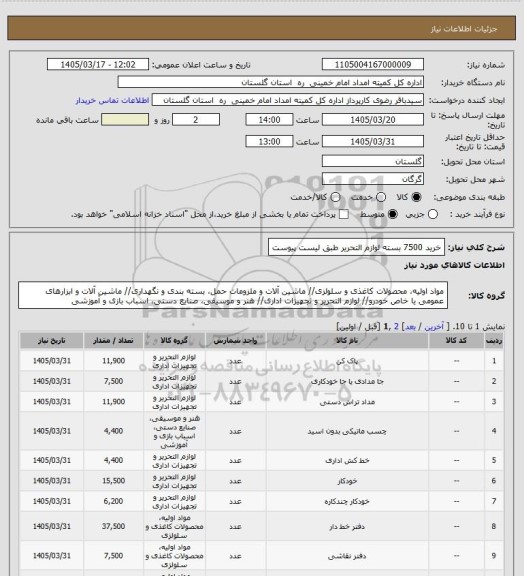The width and height of the screenshot is (524, 576).
Task: Choose the متوسط purchase type radio
Action: (x=393, y=214)
